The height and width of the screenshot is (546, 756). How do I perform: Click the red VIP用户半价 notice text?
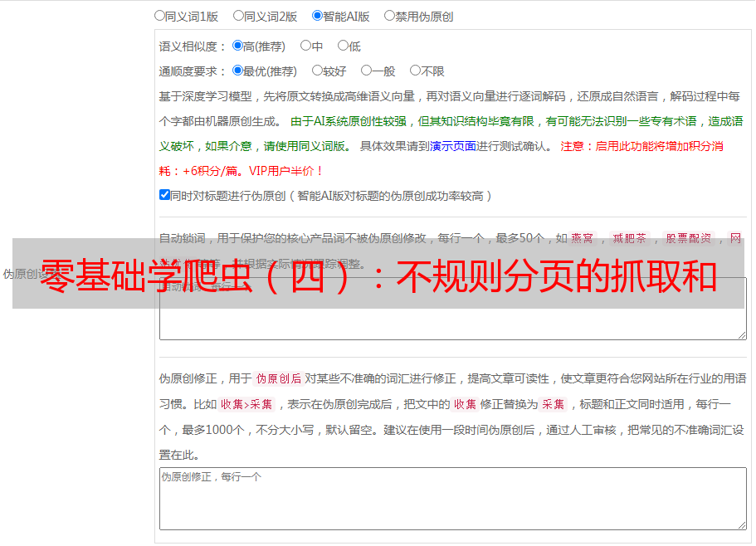click(x=286, y=171)
